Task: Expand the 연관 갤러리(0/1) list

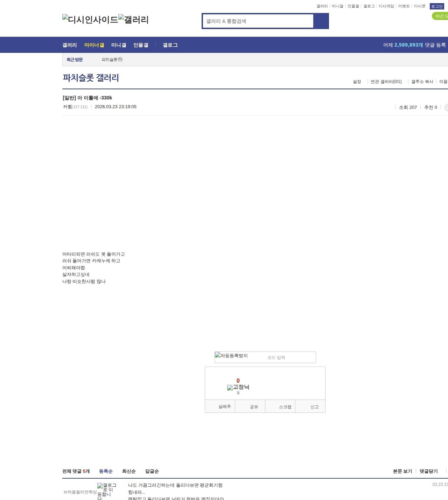Action: (385, 81)
